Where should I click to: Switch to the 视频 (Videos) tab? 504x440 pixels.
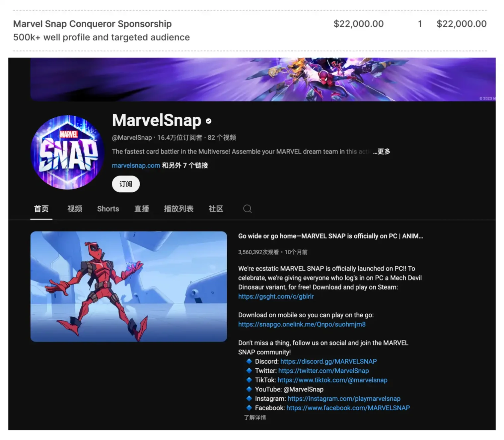tap(75, 209)
